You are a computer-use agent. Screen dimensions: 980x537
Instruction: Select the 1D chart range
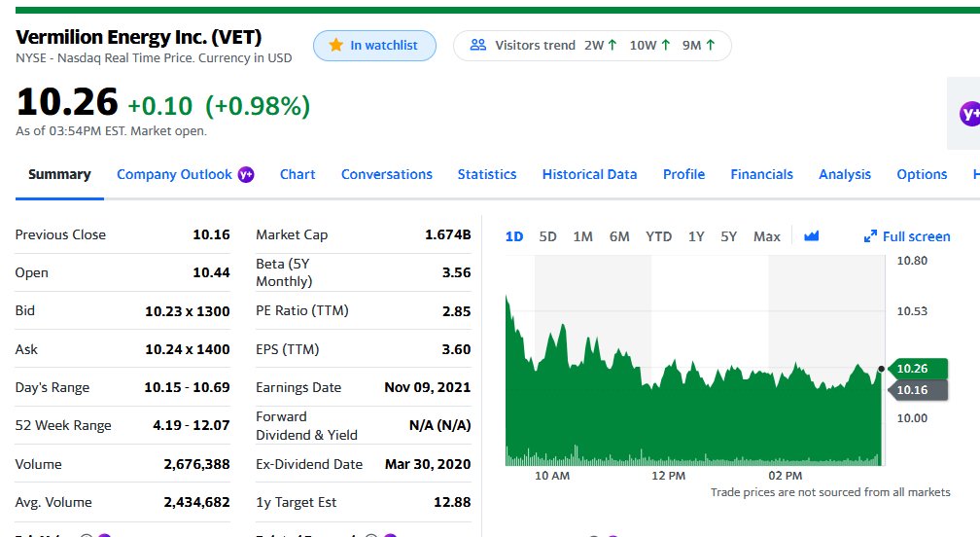513,237
